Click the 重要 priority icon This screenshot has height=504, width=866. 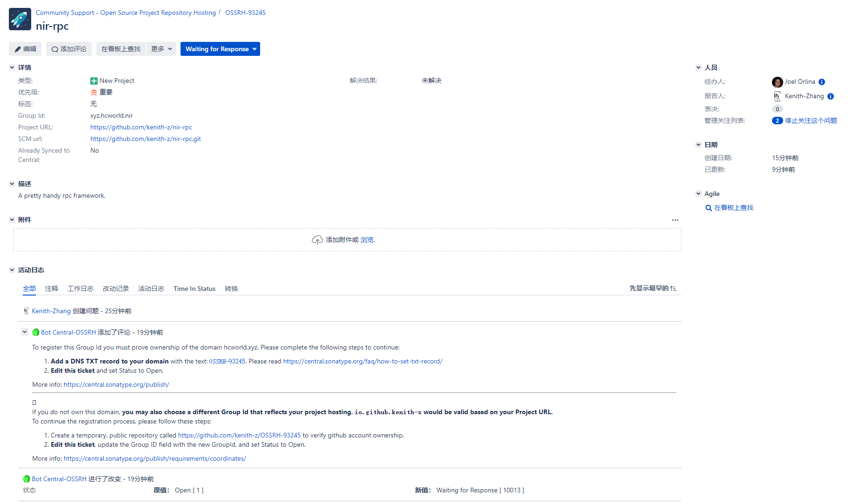pos(94,93)
